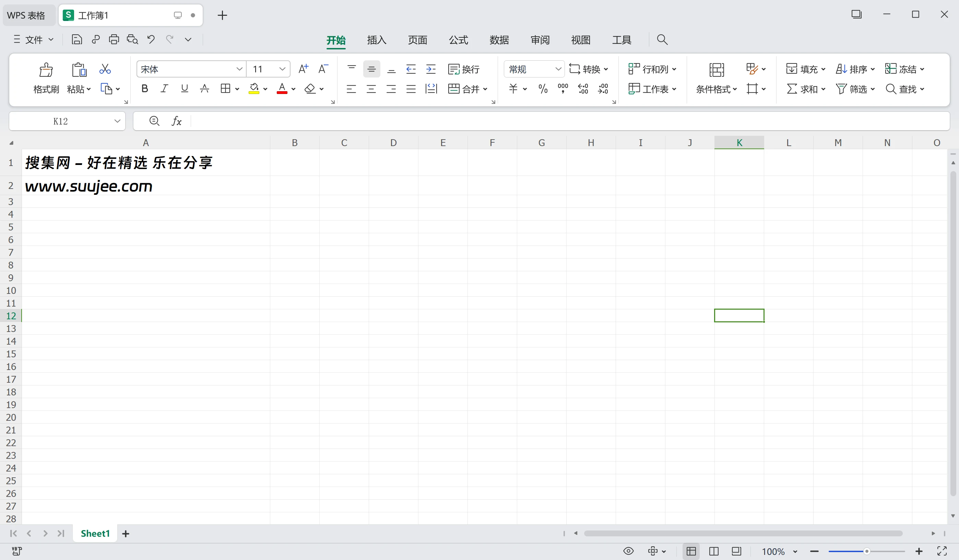Switch to the View (视图) tab
The image size is (959, 560).
coord(581,40)
